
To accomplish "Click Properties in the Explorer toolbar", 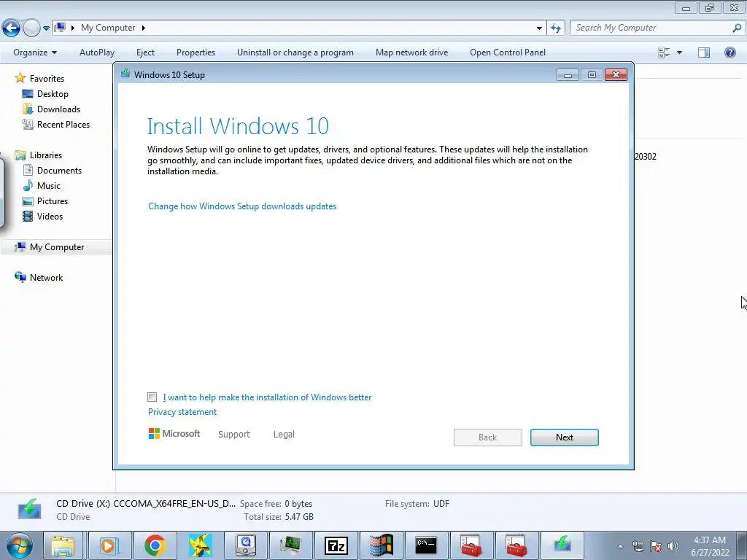I will (196, 52).
